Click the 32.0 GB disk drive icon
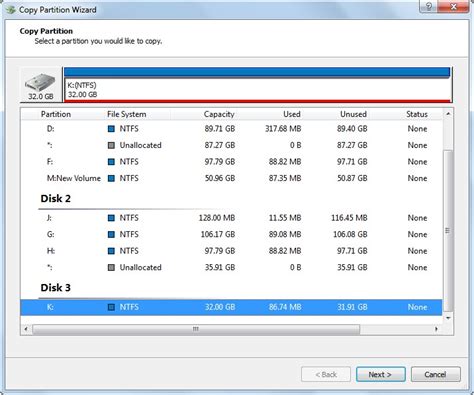This screenshot has height=395, width=474. point(40,82)
